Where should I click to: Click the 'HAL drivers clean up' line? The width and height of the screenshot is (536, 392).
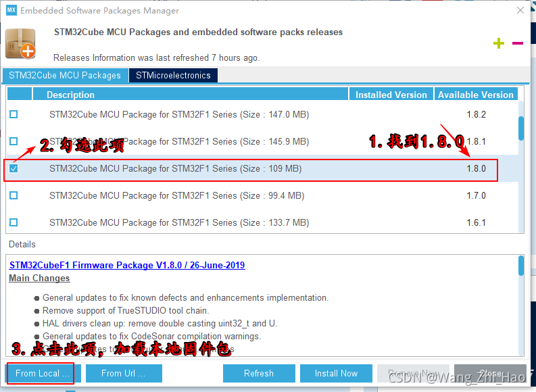click(x=160, y=323)
